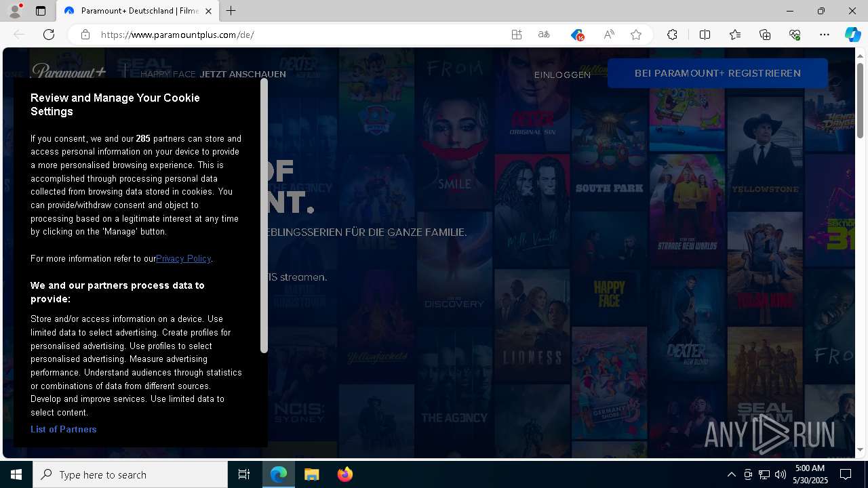Click the page scroll down arrow
The height and width of the screenshot is (488, 868).
pos(861,449)
